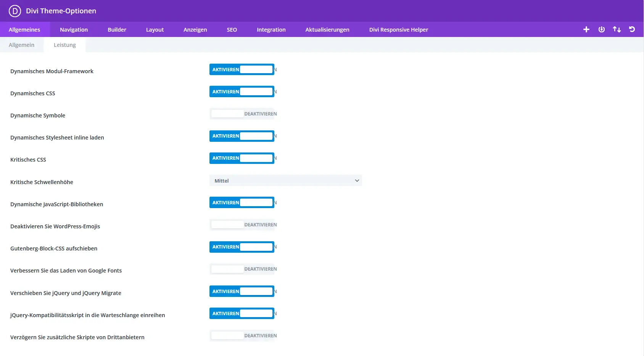Select the Allgemeines tab
This screenshot has width=644, height=356.
24,29
